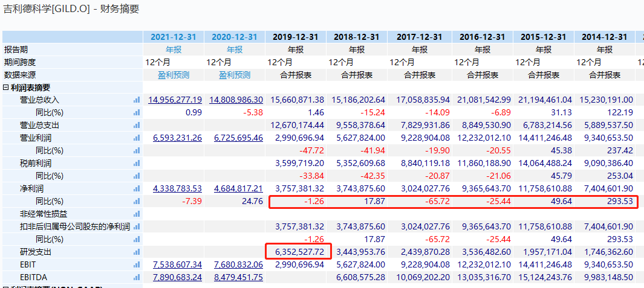Click chart icon next to 营业利润
644x288 pixels.
(136, 138)
